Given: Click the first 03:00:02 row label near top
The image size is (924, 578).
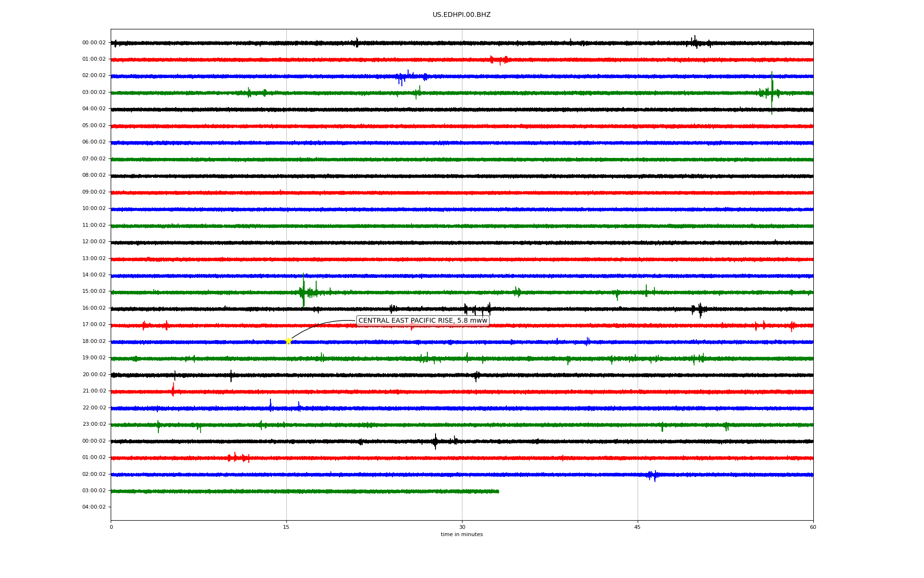Looking at the screenshot, I should pos(94,92).
